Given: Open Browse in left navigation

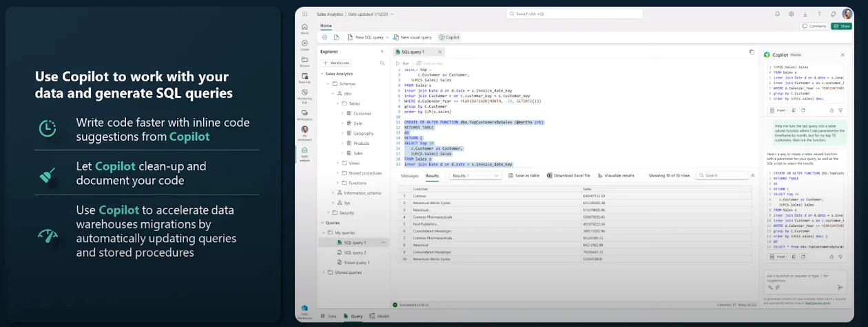Looking at the screenshot, I should tap(304, 61).
